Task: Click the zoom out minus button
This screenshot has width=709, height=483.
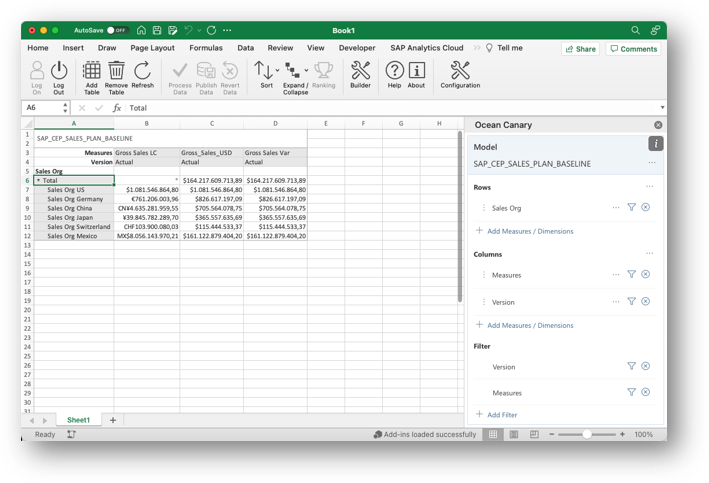Action: tap(552, 434)
